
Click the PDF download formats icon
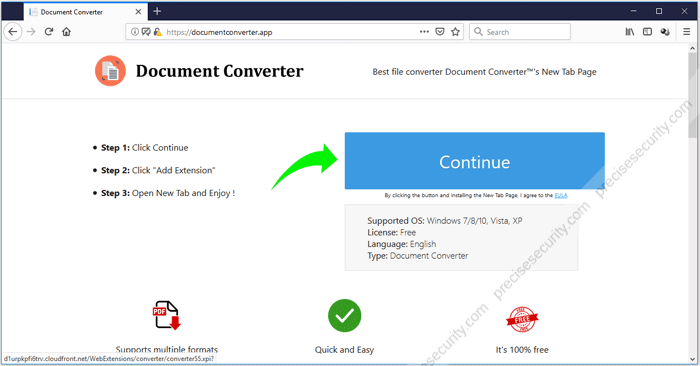pyautogui.click(x=166, y=315)
